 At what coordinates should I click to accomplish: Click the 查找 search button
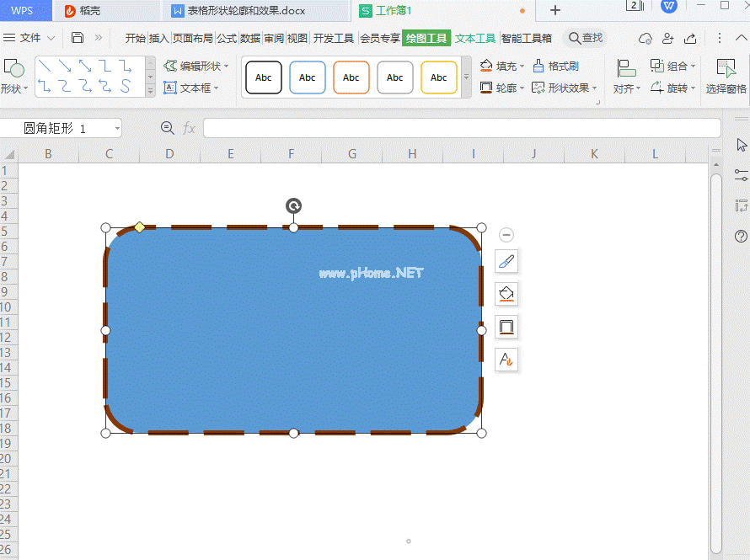[586, 38]
